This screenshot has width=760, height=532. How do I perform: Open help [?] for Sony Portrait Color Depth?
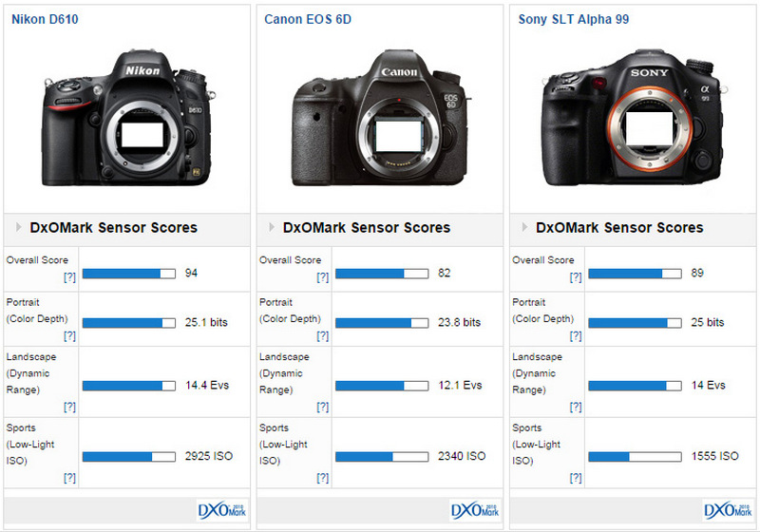[575, 336]
